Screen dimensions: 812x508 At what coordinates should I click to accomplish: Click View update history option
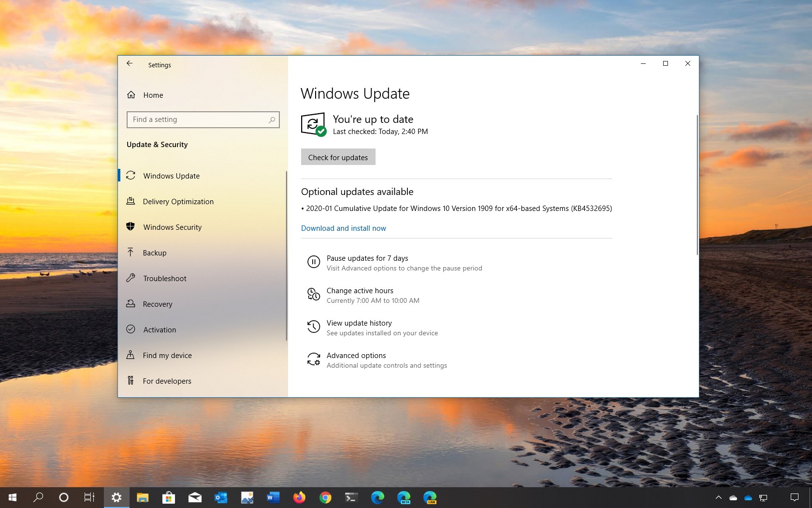coord(359,323)
